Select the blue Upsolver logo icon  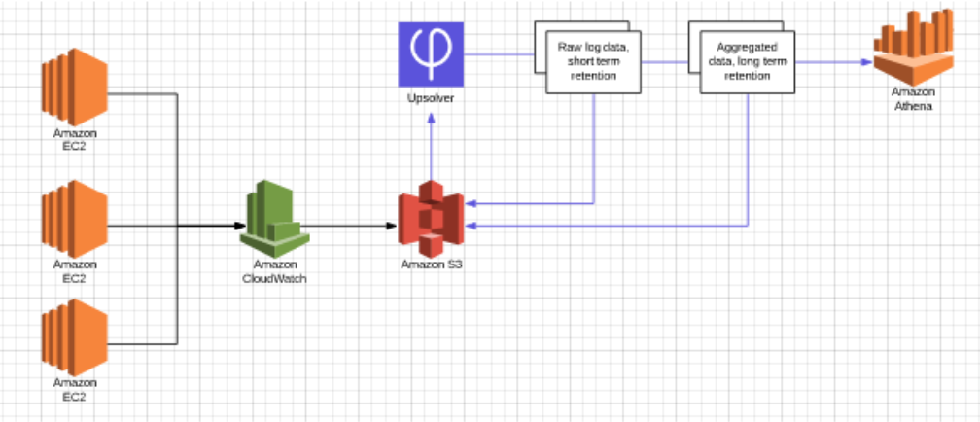click(432, 53)
